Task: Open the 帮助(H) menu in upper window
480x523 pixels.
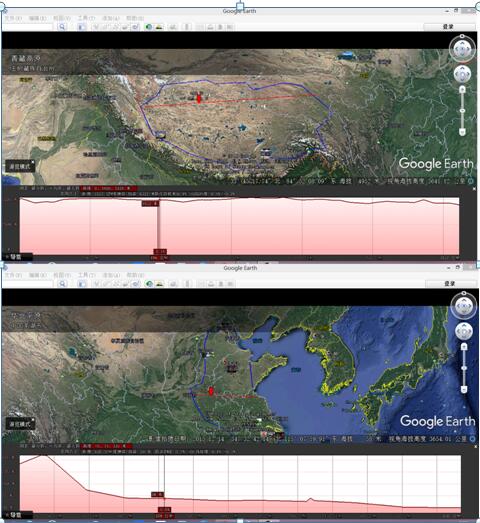Action: (135, 18)
